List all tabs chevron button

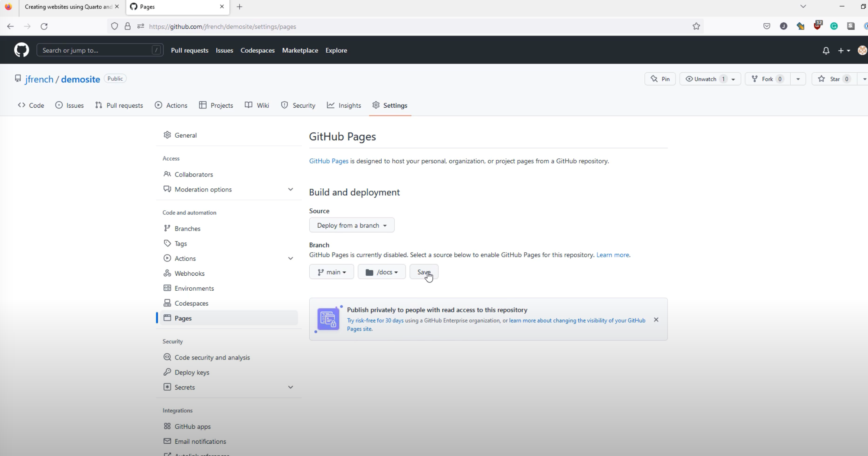pyautogui.click(x=803, y=6)
